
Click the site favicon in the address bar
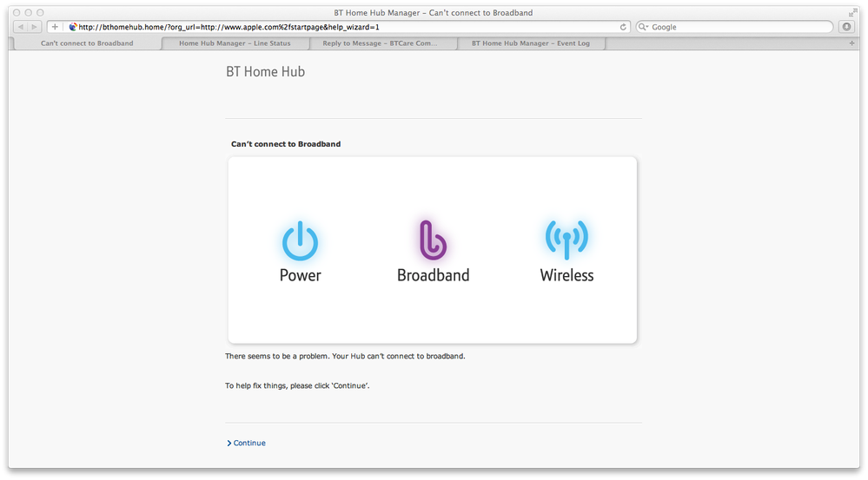tap(72, 27)
